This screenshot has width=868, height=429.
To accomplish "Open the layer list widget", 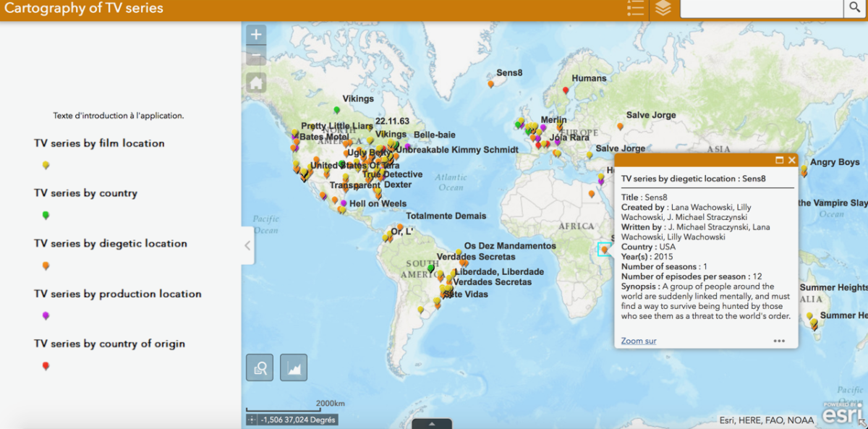I will [663, 9].
